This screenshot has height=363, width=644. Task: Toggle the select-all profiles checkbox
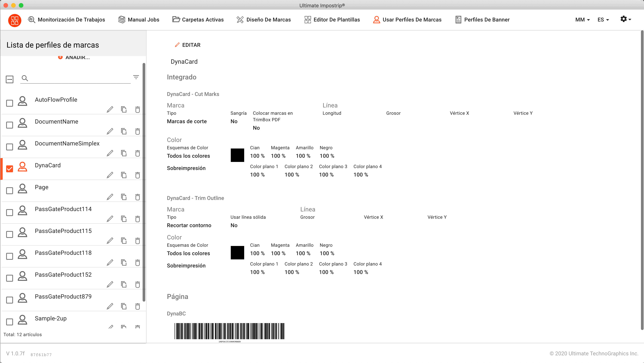tap(10, 79)
